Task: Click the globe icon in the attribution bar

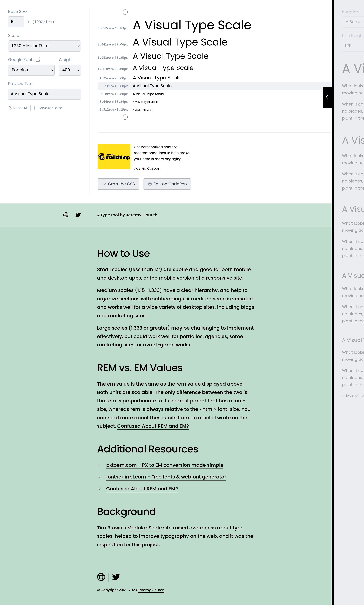Action: 66,215
